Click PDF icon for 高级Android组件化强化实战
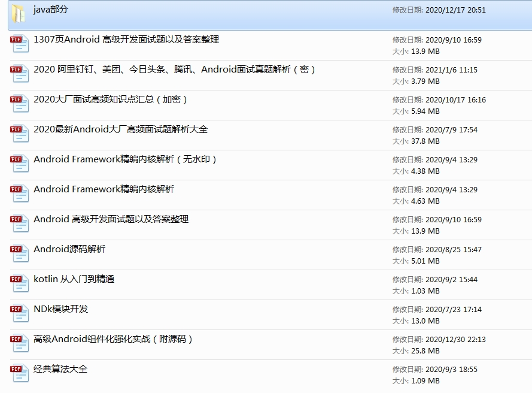532x393 pixels. coord(19,343)
